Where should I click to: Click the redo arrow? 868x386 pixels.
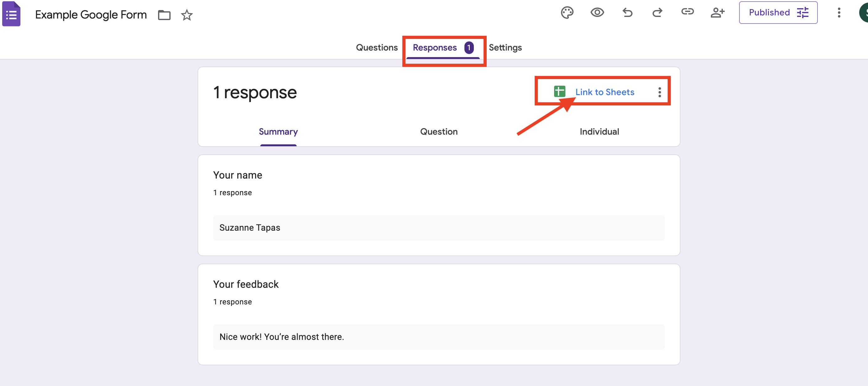[x=657, y=13]
